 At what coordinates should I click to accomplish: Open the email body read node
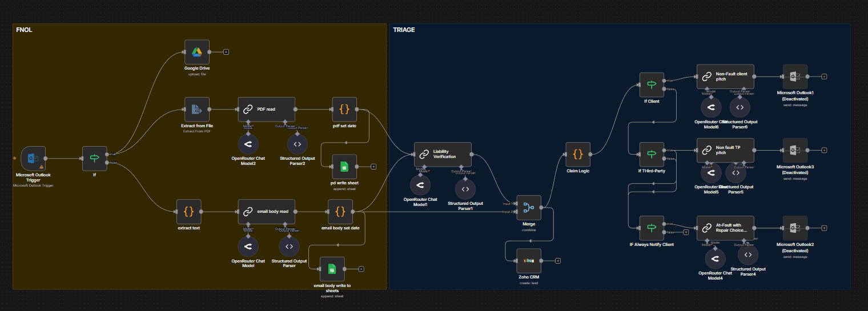266,211
